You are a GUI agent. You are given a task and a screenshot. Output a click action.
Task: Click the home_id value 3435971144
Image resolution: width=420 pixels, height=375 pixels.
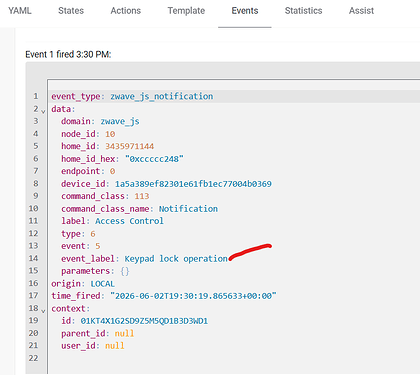click(x=130, y=146)
